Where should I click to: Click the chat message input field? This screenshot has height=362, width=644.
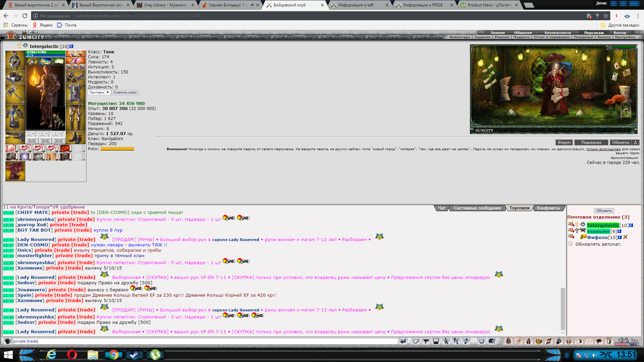coord(205,341)
